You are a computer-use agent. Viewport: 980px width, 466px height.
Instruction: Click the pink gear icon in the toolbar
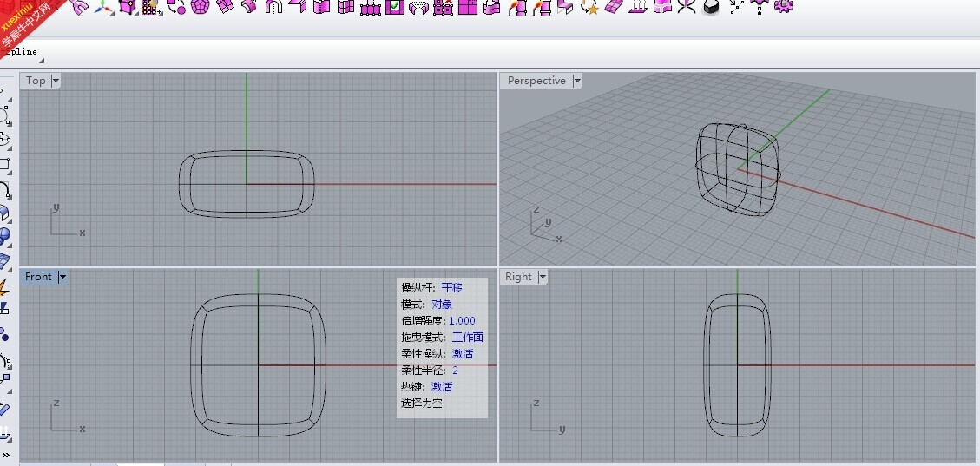pyautogui.click(x=784, y=5)
